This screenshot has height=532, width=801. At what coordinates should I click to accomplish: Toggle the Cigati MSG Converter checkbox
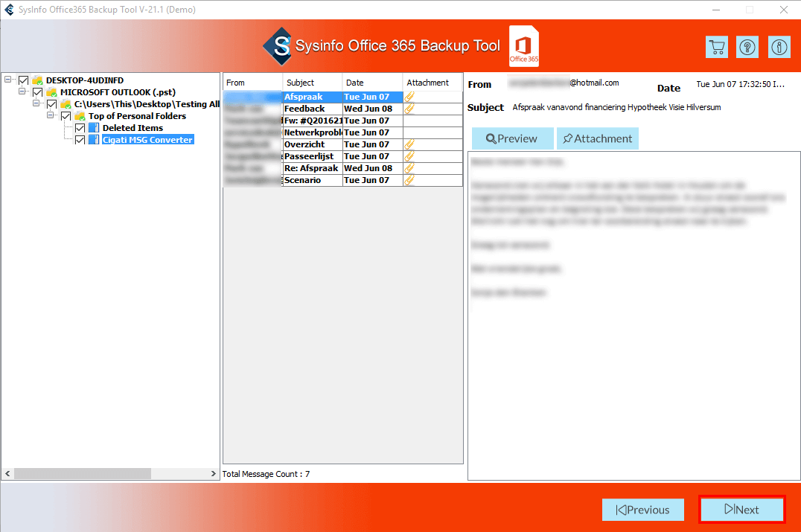click(x=80, y=140)
